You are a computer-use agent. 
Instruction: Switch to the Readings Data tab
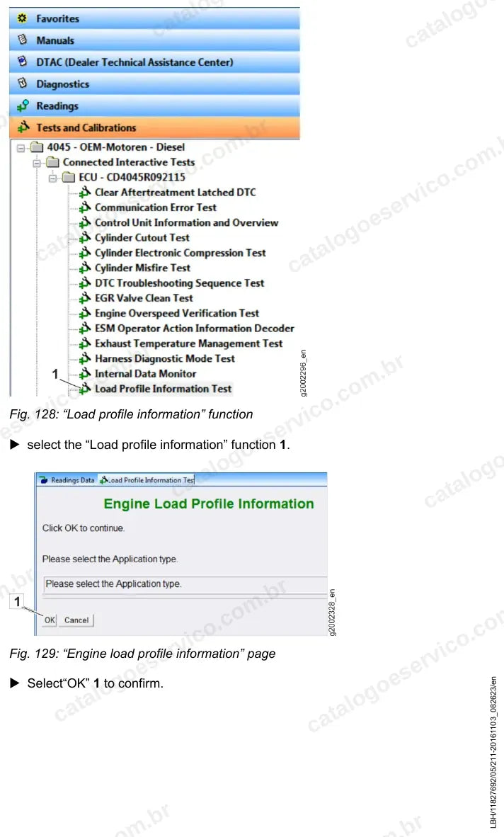pos(67,480)
